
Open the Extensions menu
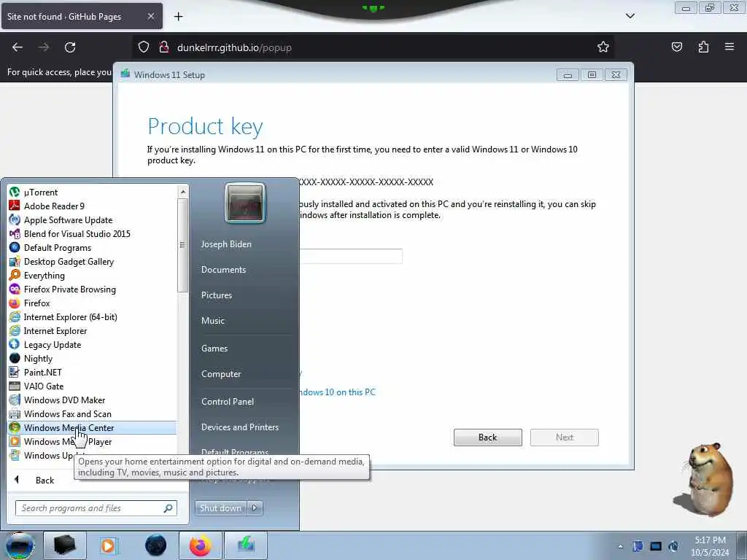703,47
